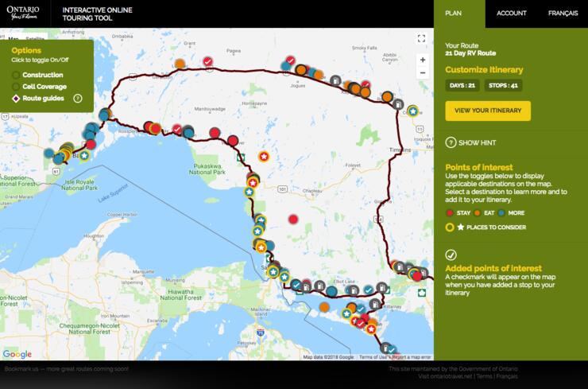The image size is (588, 389).
Task: Toggle the Stay points of interest
Action: pyautogui.click(x=451, y=213)
